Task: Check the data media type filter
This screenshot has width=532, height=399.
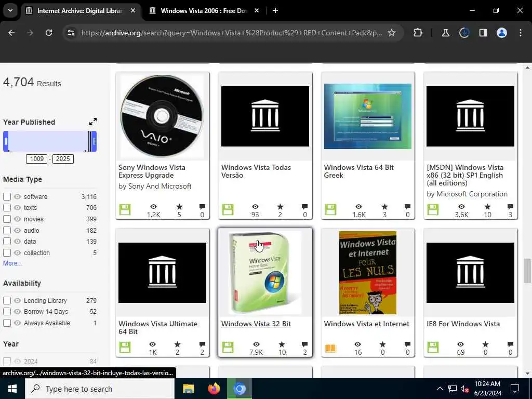Action: (7, 242)
